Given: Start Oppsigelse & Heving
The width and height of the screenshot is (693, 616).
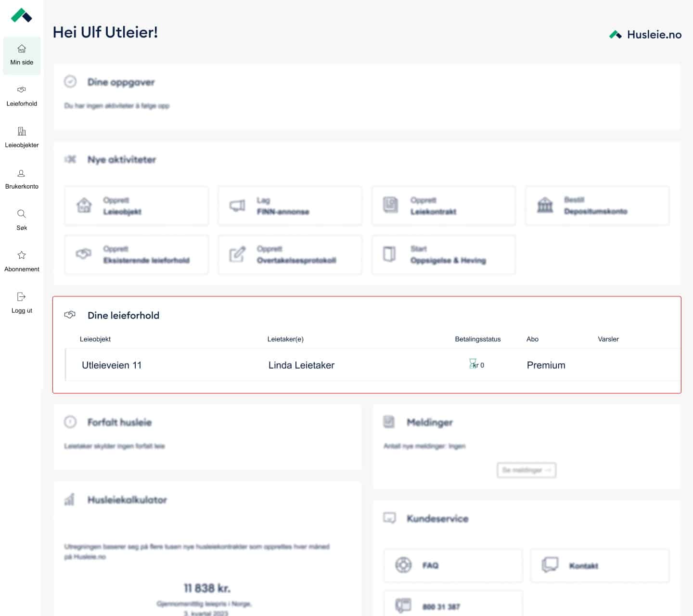Looking at the screenshot, I should click(x=443, y=255).
